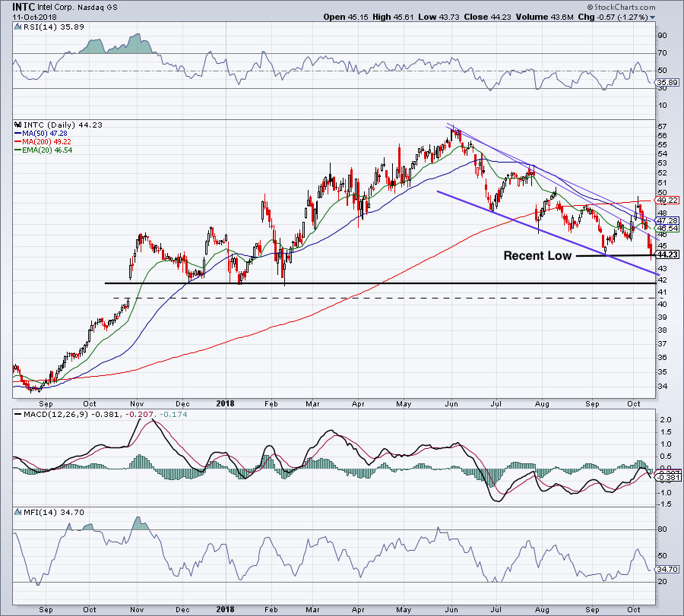Click the MACD(12,26,9) -0.381 label
Screen dimensions: 684x616
(71, 414)
